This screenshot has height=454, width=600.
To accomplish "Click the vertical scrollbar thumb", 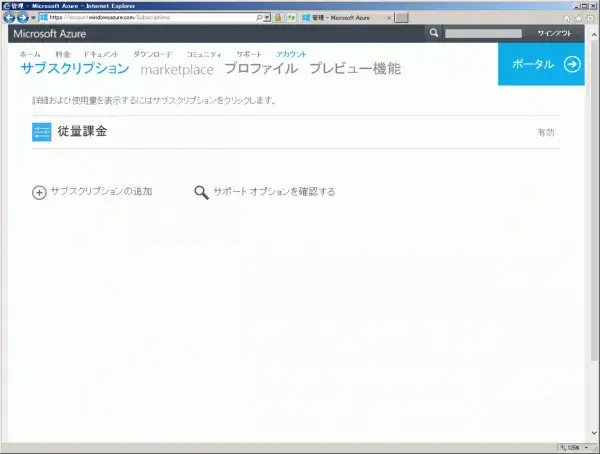I will tap(594, 200).
